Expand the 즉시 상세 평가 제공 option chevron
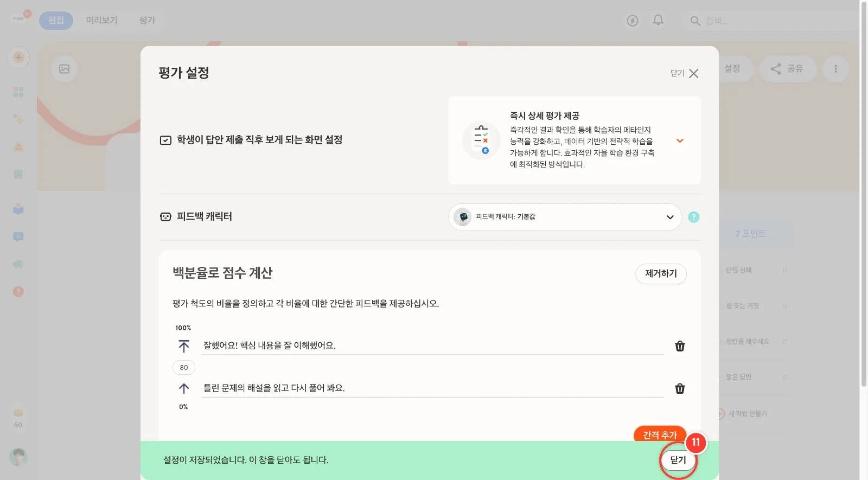 (680, 140)
